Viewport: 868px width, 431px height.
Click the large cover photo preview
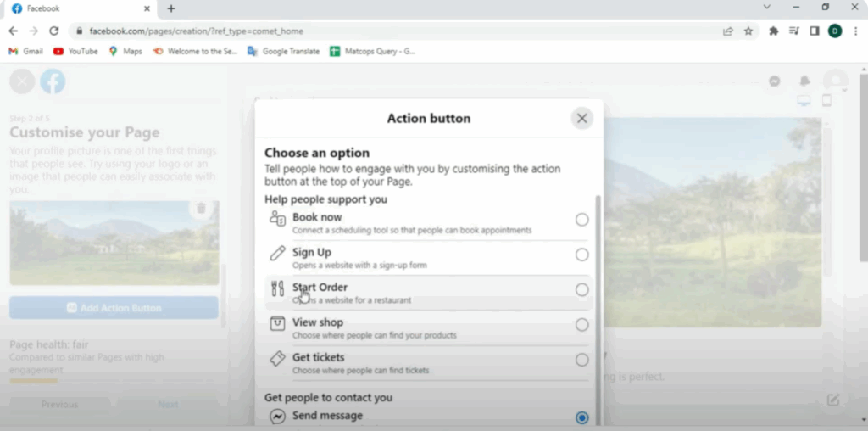click(712, 221)
